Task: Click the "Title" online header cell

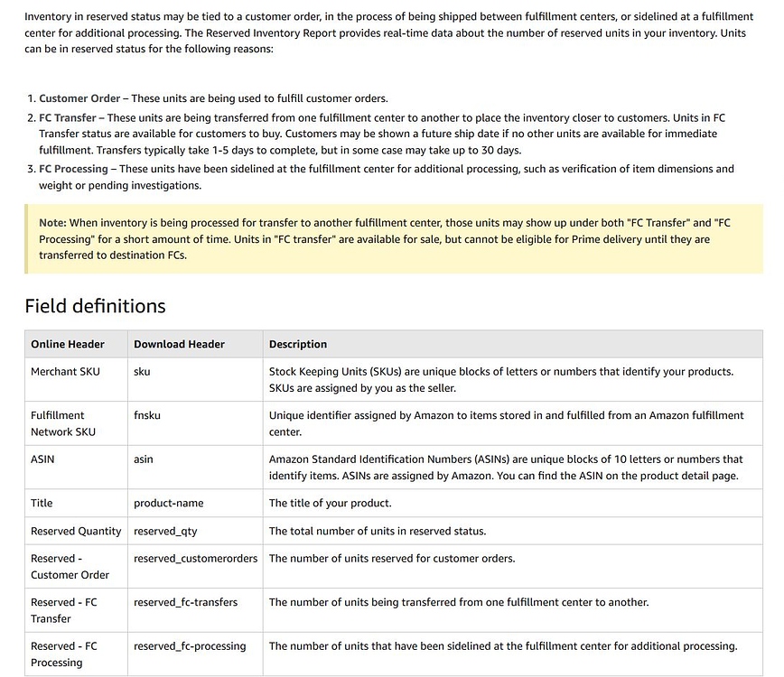Action: click(42, 503)
